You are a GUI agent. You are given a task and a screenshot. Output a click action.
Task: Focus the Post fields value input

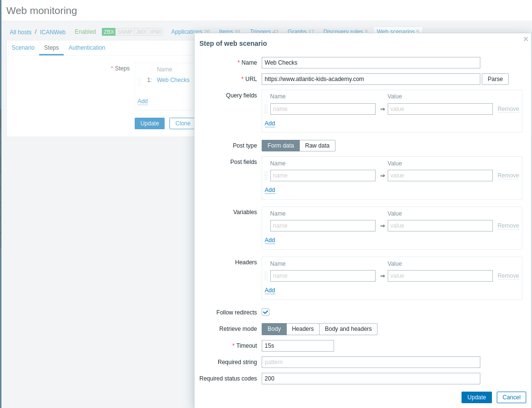click(x=440, y=176)
